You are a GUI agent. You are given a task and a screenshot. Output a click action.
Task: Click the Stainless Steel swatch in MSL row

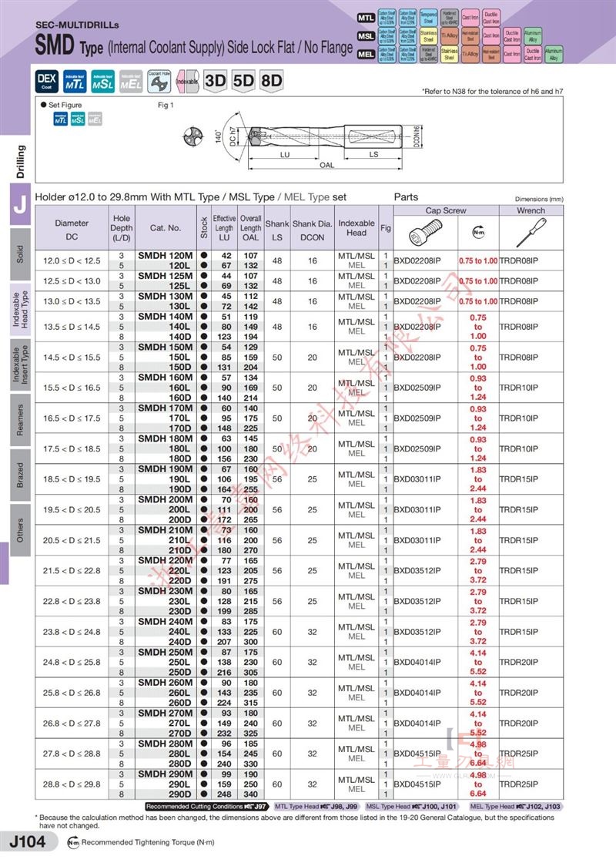pos(428,35)
